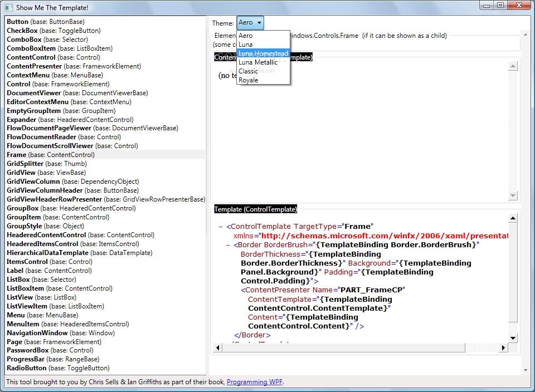This screenshot has width=535, height=392.
Task: Select Control (base: FrameworkElement) entry
Action: 106,84
